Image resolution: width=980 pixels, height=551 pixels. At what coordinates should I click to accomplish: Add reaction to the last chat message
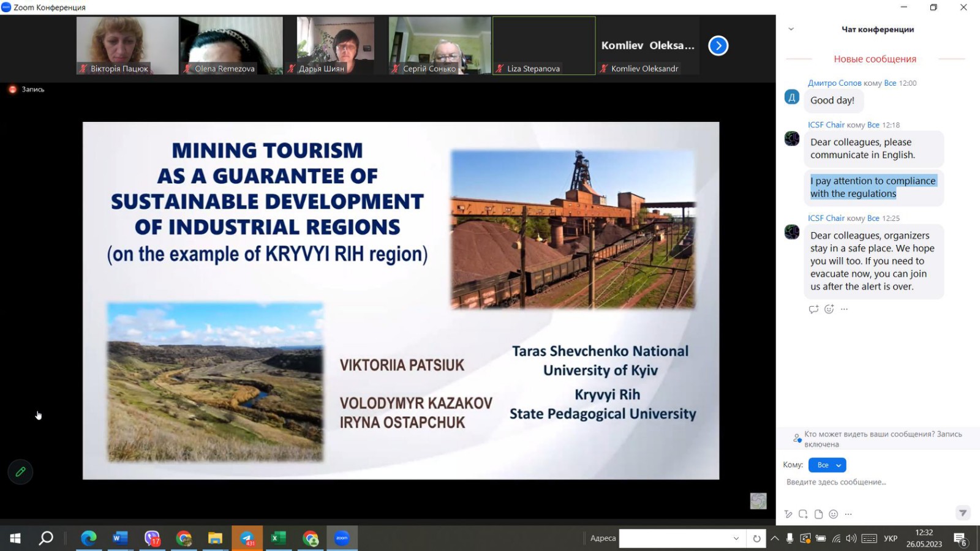829,309
